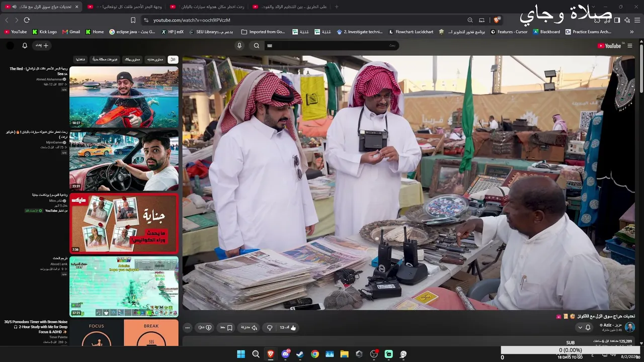Click the Ahmed Alshamman channel name

50,79
